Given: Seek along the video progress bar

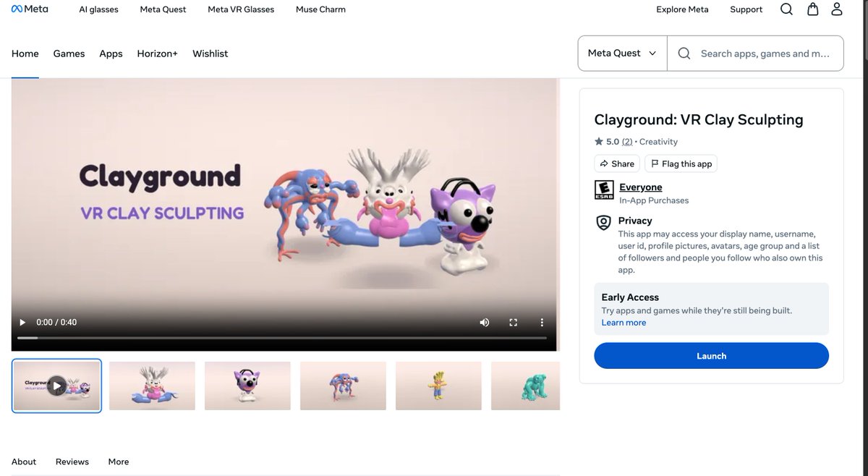Looking at the screenshot, I should [x=282, y=338].
